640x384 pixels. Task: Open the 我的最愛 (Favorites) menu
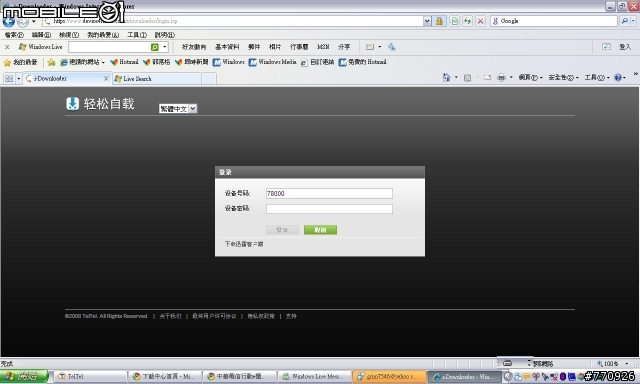point(103,35)
